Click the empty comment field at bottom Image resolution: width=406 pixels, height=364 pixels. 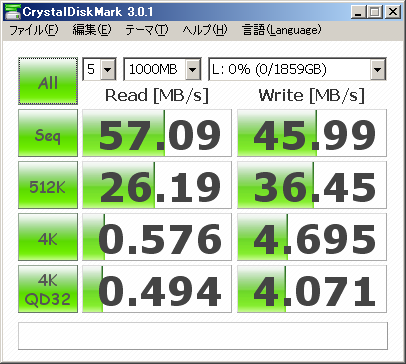tap(203, 336)
